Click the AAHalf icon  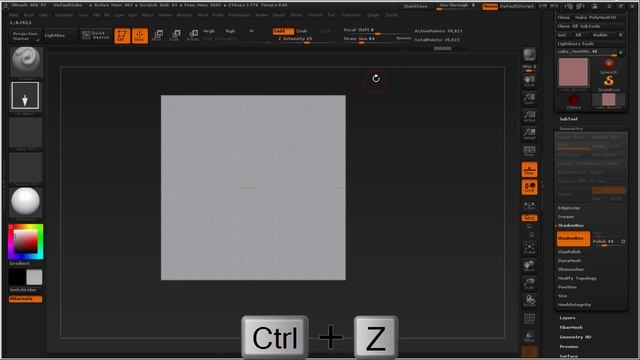pos(529,133)
